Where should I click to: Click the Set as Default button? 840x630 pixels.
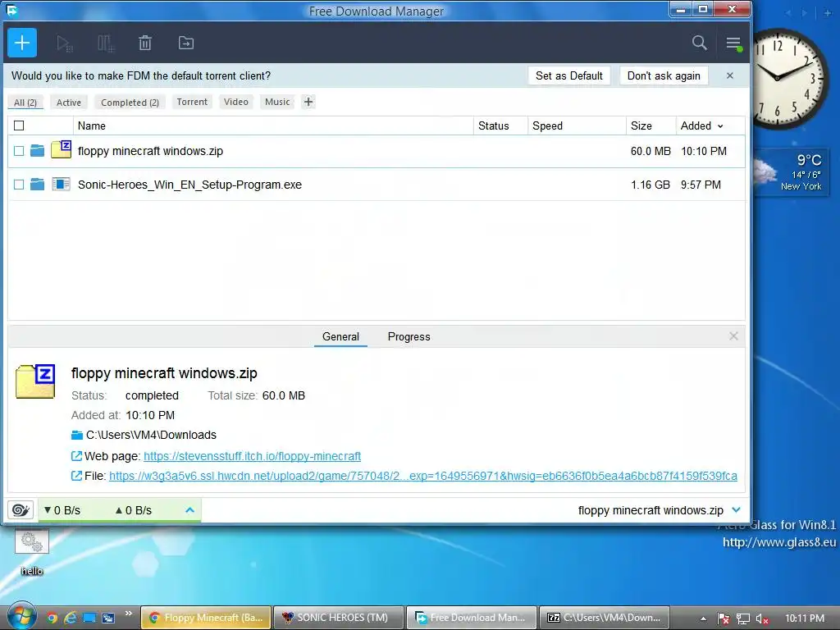point(569,75)
